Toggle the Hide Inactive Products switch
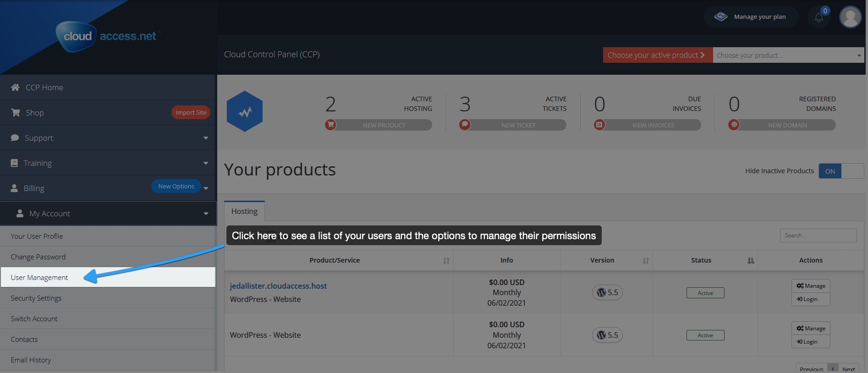 coord(841,171)
